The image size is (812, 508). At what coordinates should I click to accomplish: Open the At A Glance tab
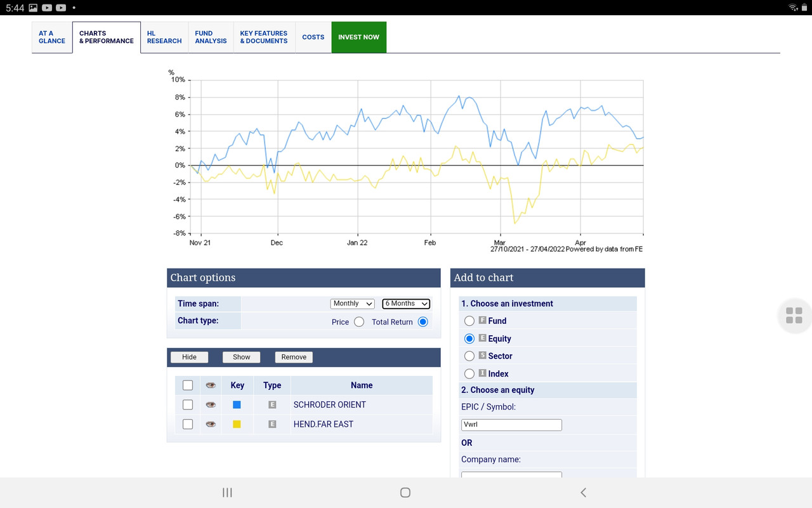[x=52, y=37]
